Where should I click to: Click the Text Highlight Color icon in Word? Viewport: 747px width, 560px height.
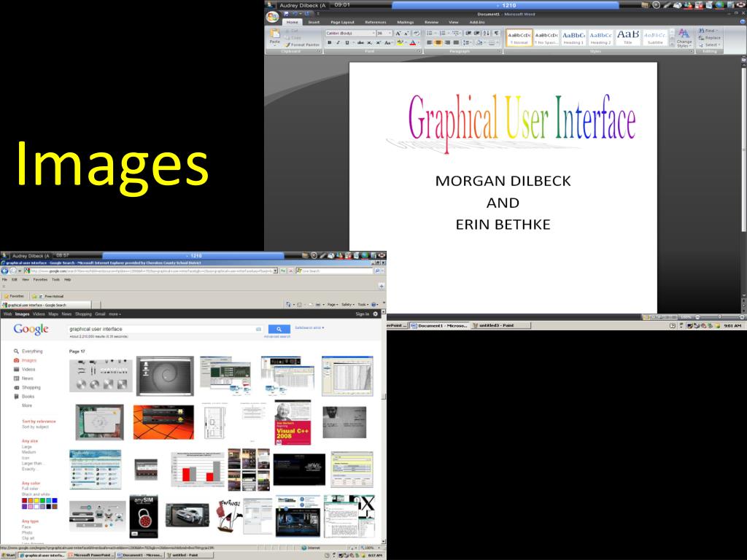click(x=400, y=43)
